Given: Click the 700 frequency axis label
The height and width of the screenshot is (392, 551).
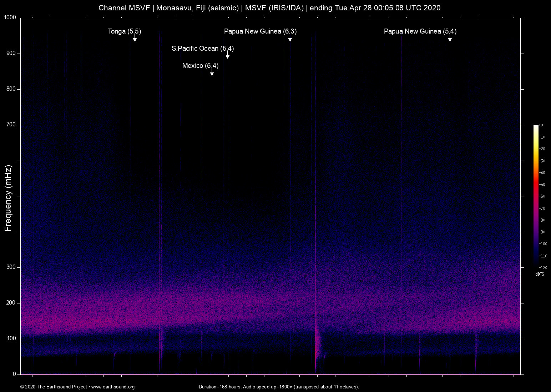Looking at the screenshot, I should (11, 125).
